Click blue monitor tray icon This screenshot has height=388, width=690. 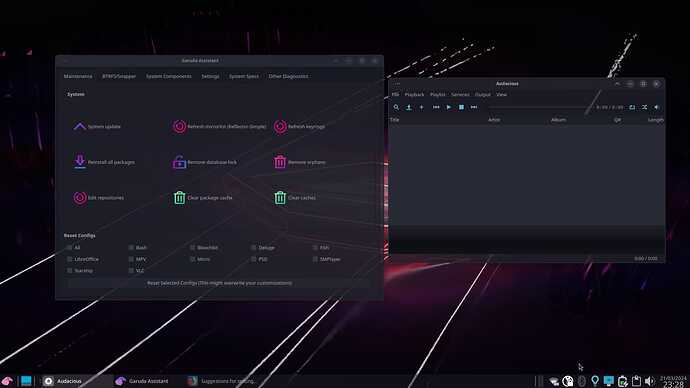point(609,381)
